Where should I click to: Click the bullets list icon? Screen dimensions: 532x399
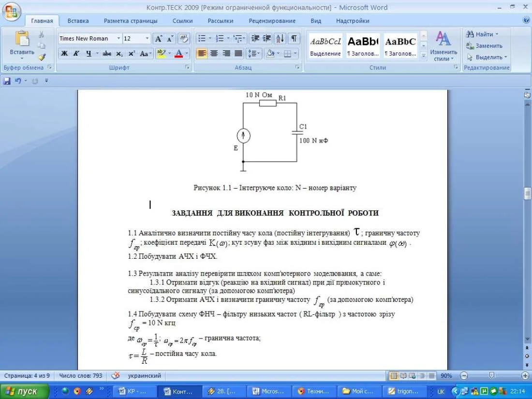click(x=202, y=38)
